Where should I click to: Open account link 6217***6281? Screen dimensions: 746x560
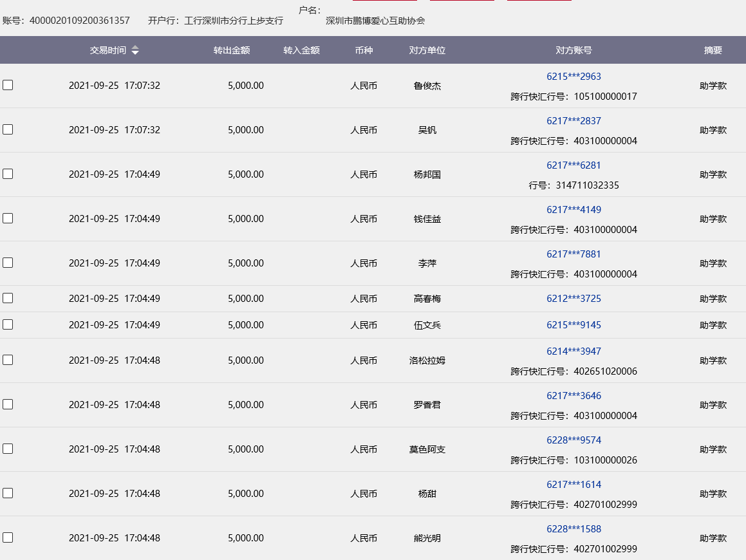[x=573, y=165]
